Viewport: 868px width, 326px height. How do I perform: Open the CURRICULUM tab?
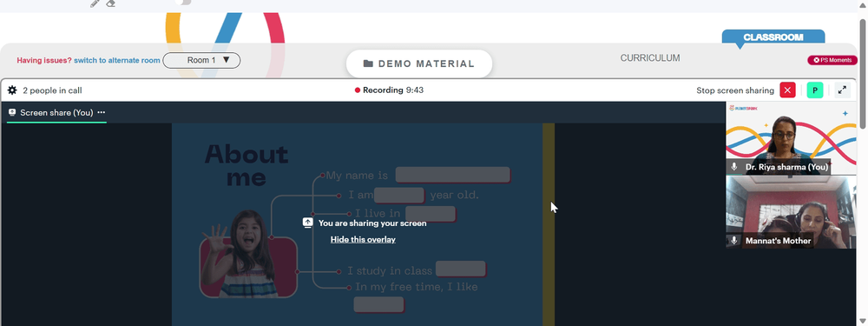coord(650,58)
